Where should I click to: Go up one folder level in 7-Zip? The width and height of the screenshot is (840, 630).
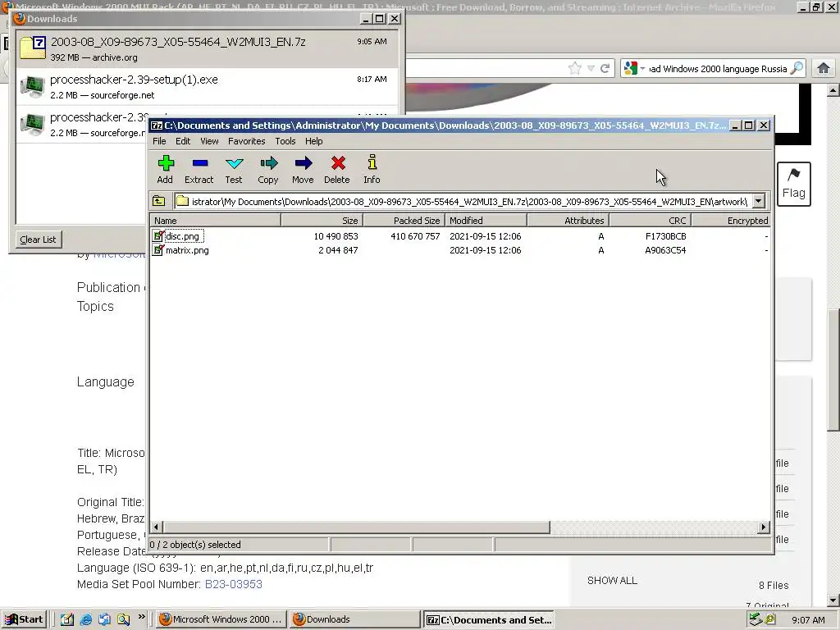(x=159, y=202)
